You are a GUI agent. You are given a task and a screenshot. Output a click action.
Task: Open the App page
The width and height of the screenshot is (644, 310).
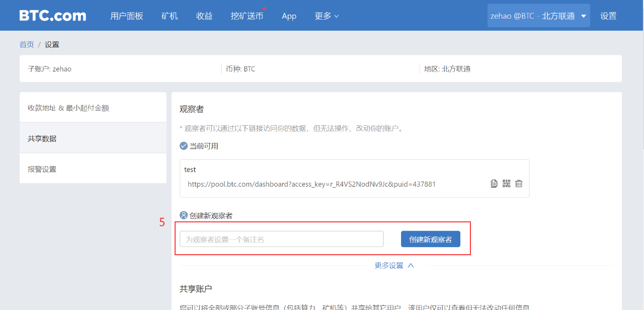(x=289, y=16)
